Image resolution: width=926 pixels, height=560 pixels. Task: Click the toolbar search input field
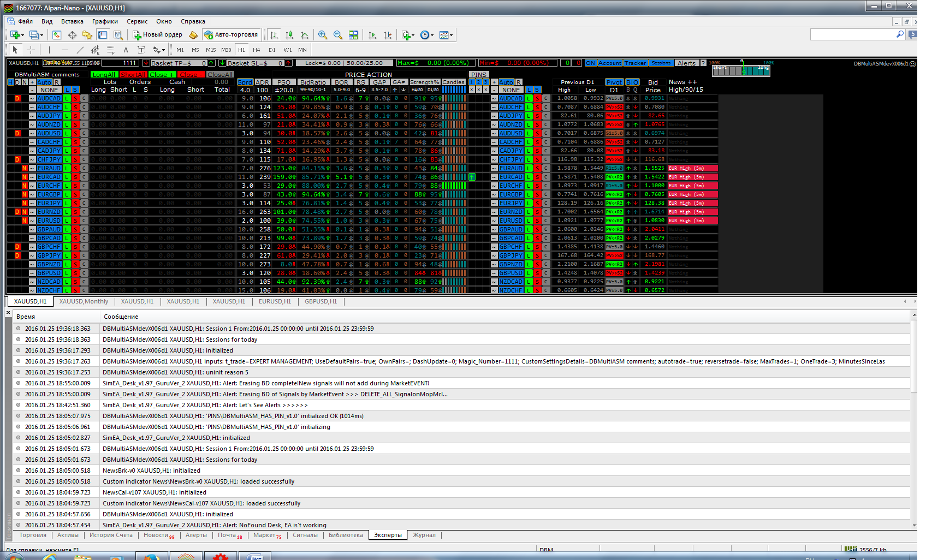(x=857, y=34)
